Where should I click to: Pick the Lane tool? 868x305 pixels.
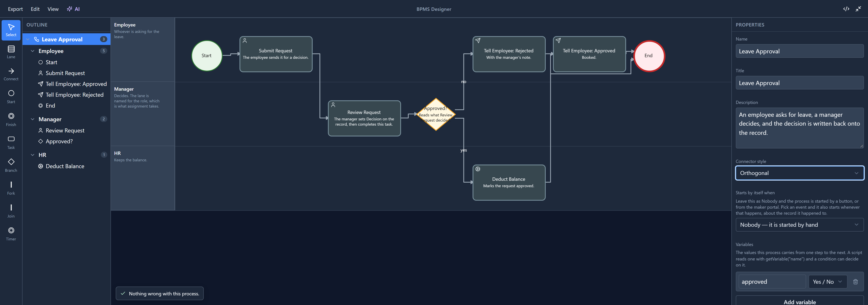11,52
